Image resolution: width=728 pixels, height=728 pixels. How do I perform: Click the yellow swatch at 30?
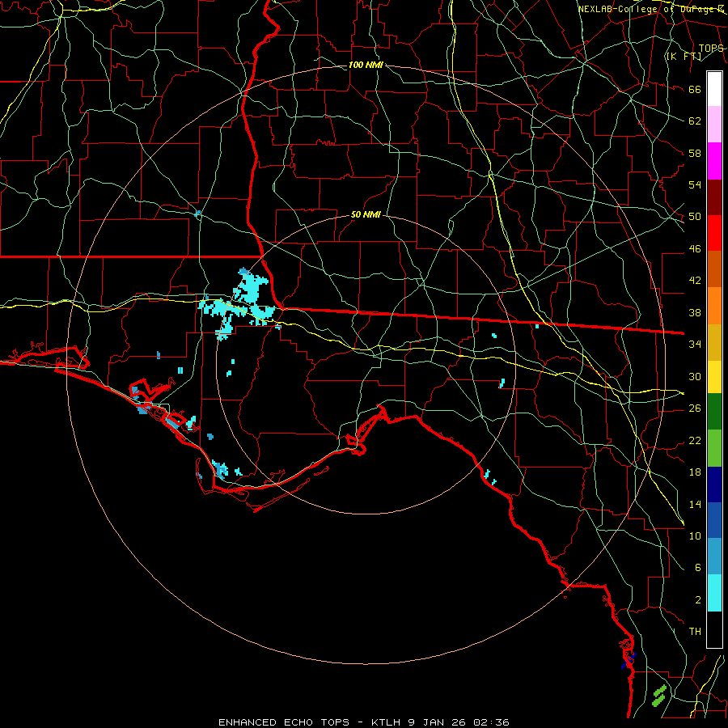(x=714, y=377)
